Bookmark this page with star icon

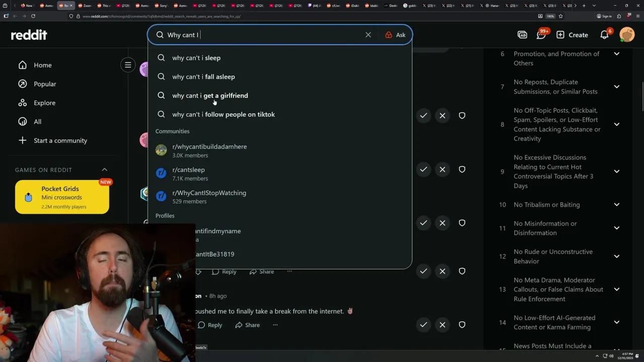560,16
